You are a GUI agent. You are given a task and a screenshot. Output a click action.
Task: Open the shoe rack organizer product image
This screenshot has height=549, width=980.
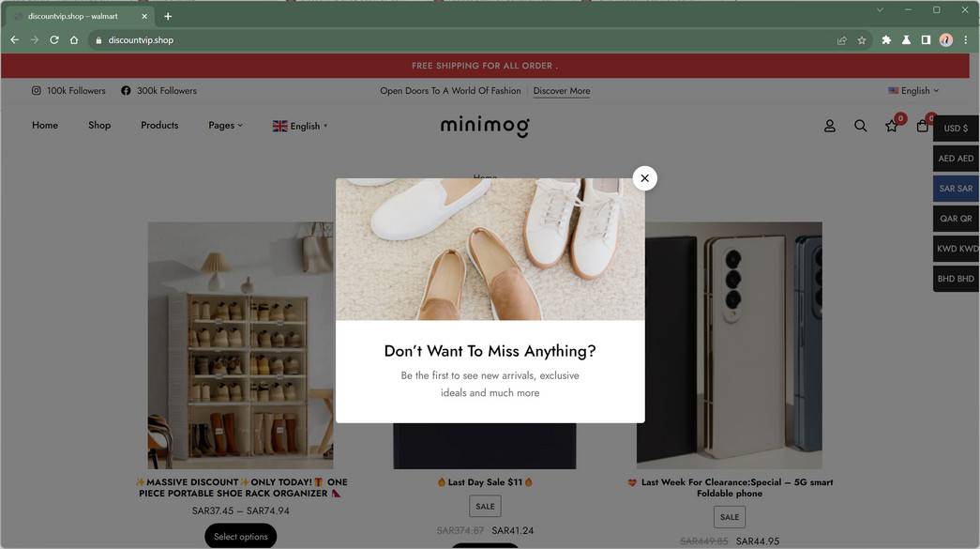(x=241, y=345)
